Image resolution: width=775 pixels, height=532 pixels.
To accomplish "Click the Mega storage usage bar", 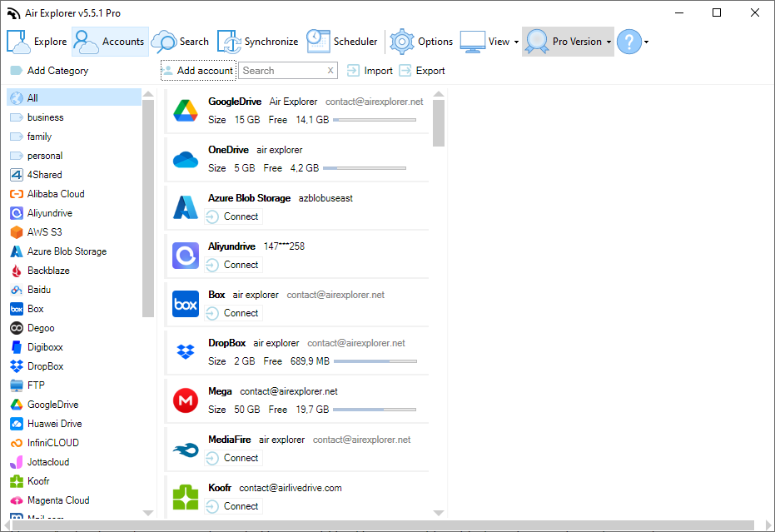I will tap(374, 410).
